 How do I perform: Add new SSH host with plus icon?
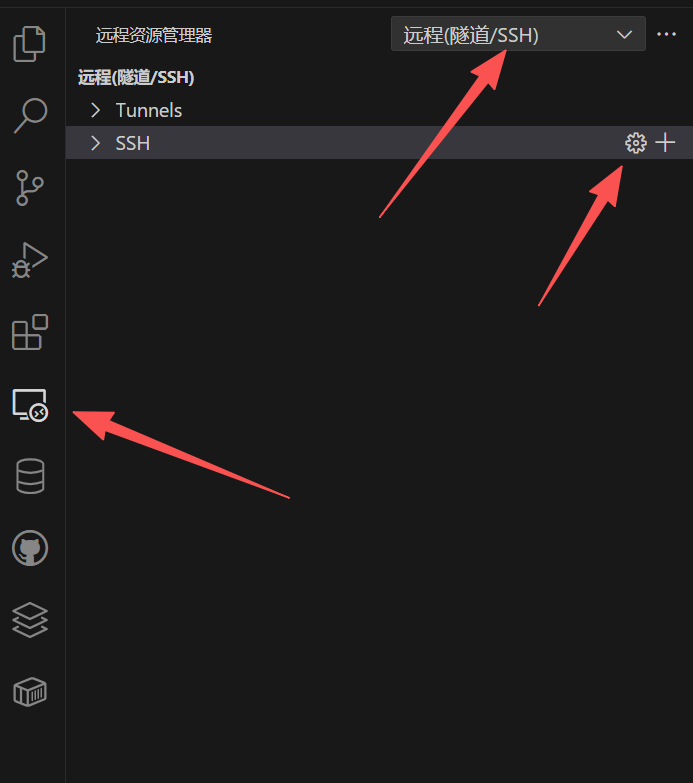665,143
